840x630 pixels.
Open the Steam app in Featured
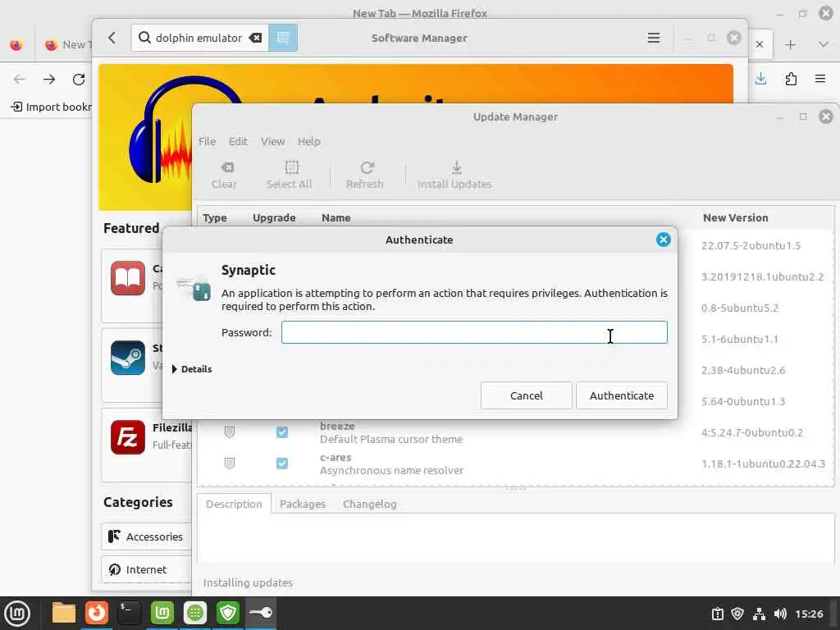tap(127, 358)
